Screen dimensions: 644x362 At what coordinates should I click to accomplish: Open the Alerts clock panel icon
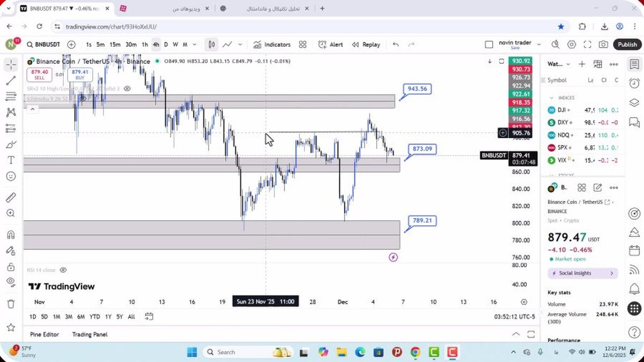(634, 83)
